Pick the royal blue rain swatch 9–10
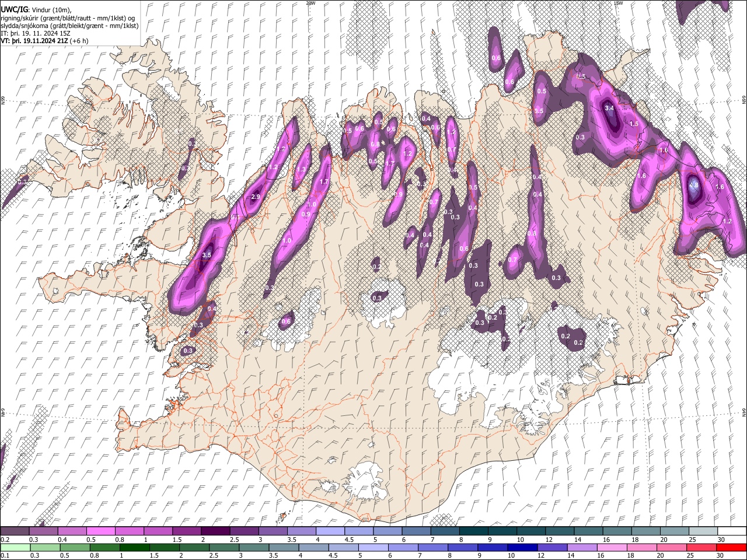The width and height of the screenshot is (747, 560). coord(493,547)
